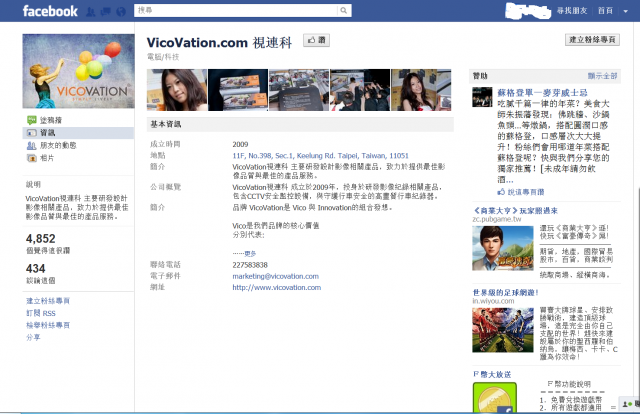Click the gold coin ad image
The height and width of the screenshot is (414, 640).
[x=495, y=397]
